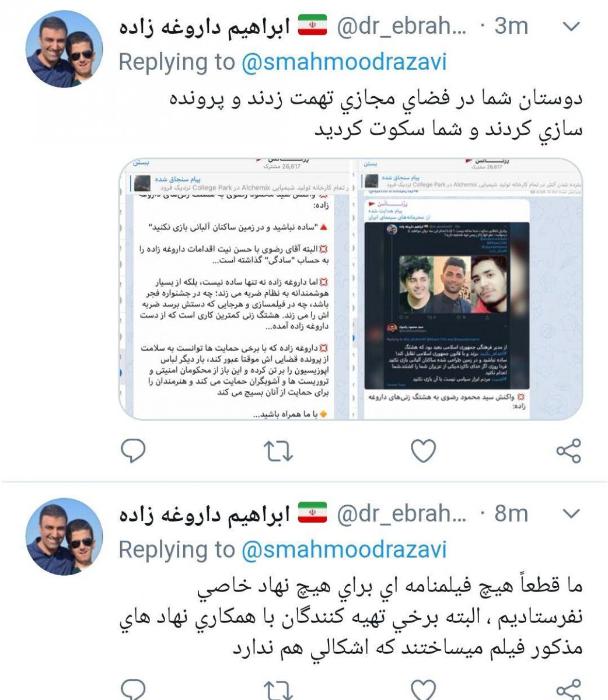Viewport: 608px width, 700px height.
Task: Open second tweet author's profile picture
Action: (x=65, y=537)
